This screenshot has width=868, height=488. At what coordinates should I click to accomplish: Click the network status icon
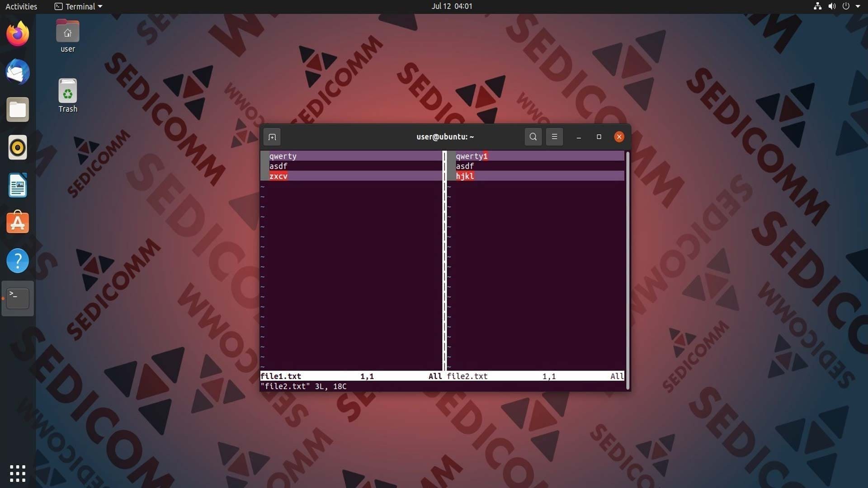(x=817, y=6)
